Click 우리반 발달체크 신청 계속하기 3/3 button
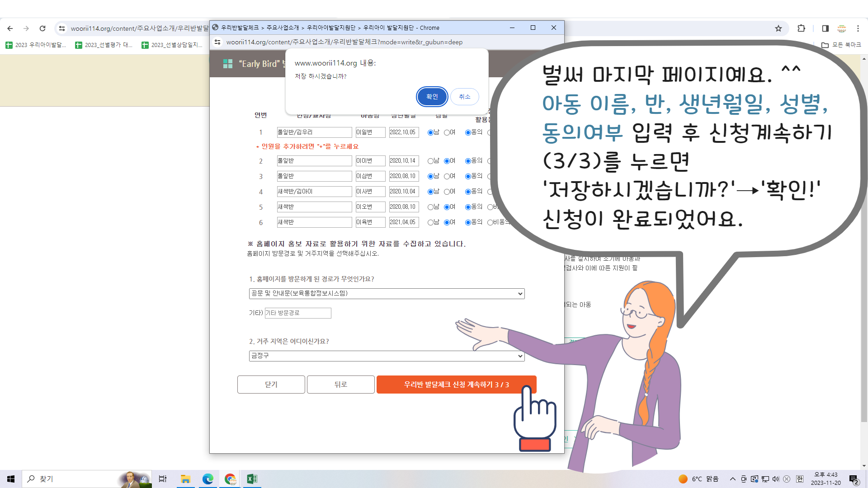This screenshot has height=488, width=868. coord(456,385)
